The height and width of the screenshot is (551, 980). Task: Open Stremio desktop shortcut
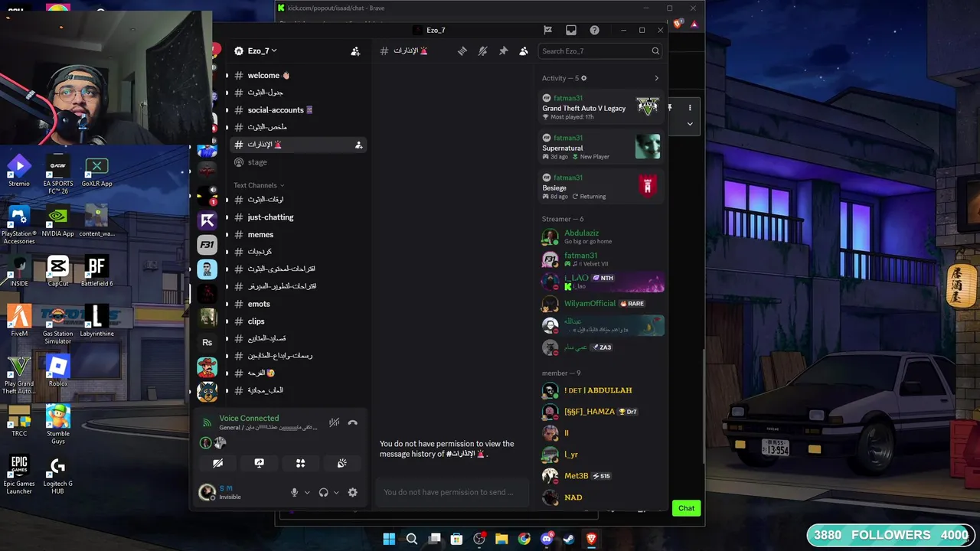pyautogui.click(x=19, y=171)
